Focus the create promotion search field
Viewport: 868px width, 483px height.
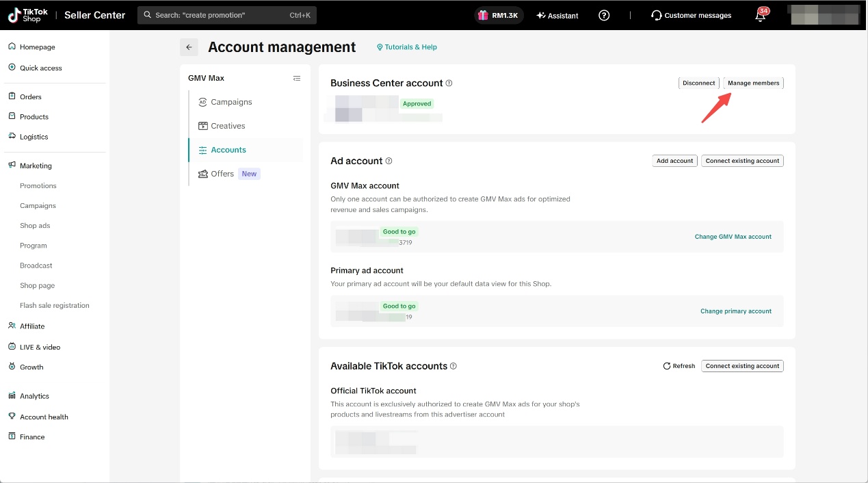(x=227, y=15)
